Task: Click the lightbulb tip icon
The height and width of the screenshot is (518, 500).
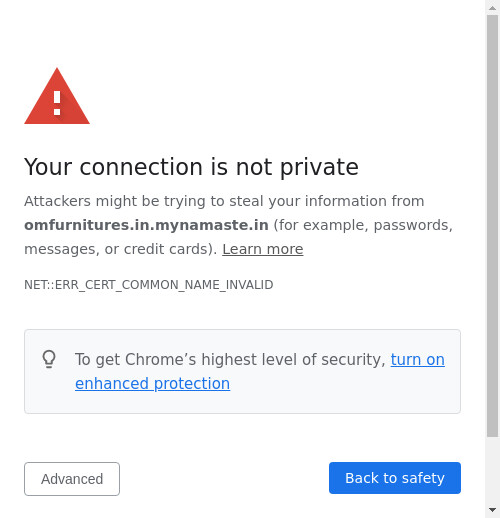Action: pos(49,359)
